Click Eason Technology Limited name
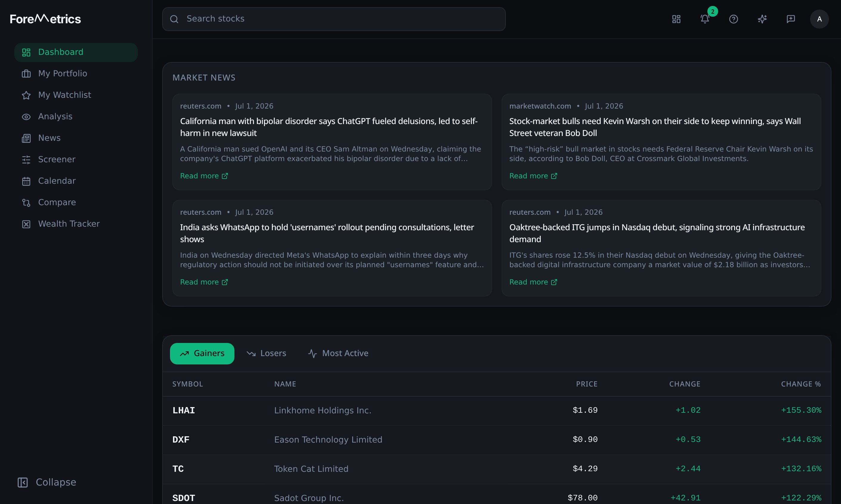The image size is (841, 504). [328, 440]
